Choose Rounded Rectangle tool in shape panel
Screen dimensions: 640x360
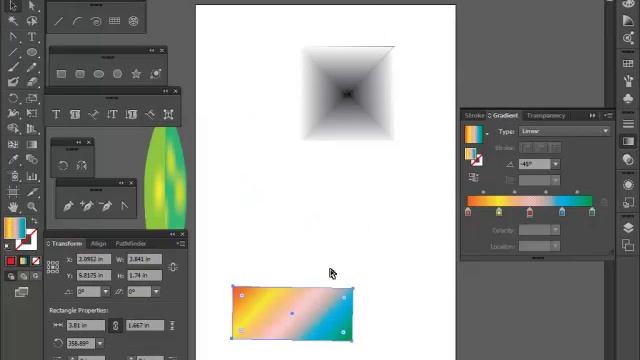pyautogui.click(x=80, y=74)
